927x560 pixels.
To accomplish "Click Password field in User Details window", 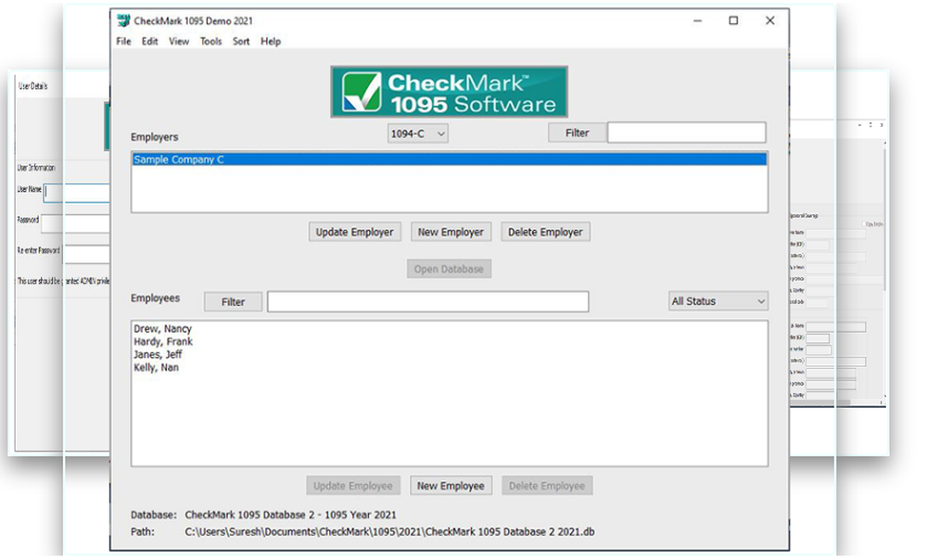I will (75, 223).
